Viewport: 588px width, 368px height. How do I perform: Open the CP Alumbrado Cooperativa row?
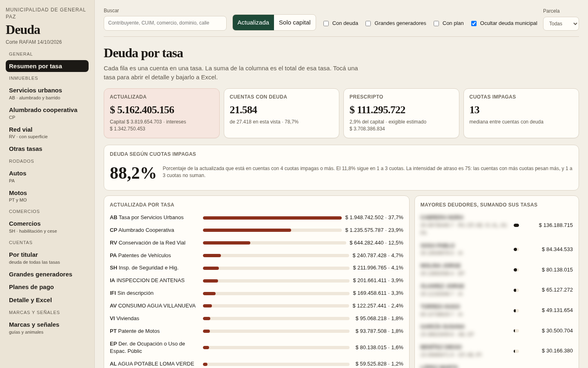(x=256, y=230)
